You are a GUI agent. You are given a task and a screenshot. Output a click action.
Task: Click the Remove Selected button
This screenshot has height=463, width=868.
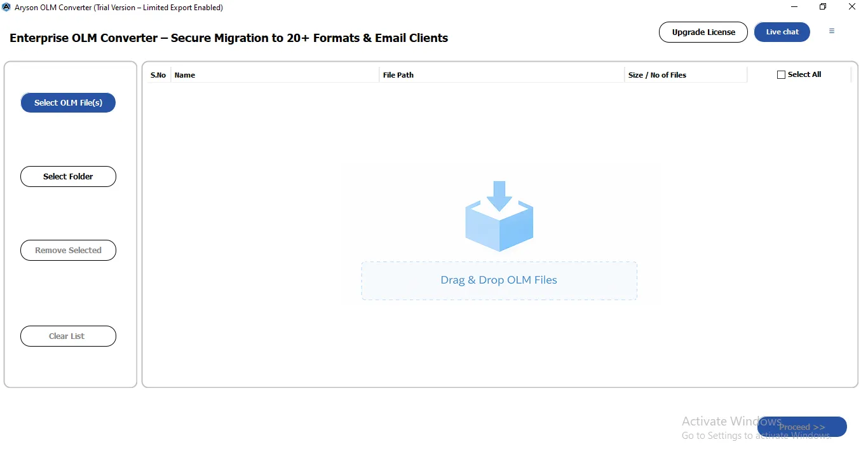coord(68,250)
